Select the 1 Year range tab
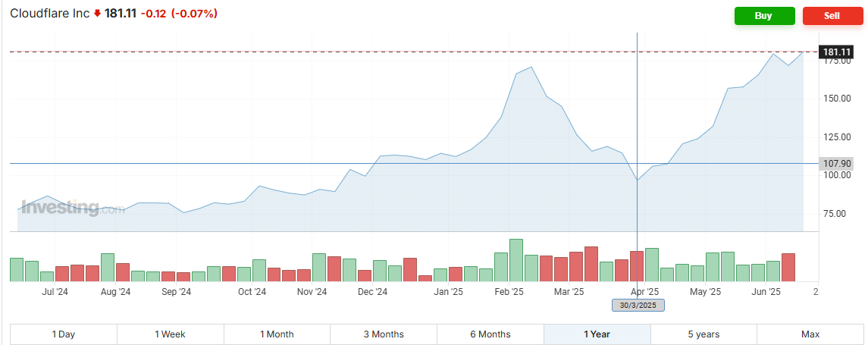The height and width of the screenshot is (345, 868). point(597,334)
